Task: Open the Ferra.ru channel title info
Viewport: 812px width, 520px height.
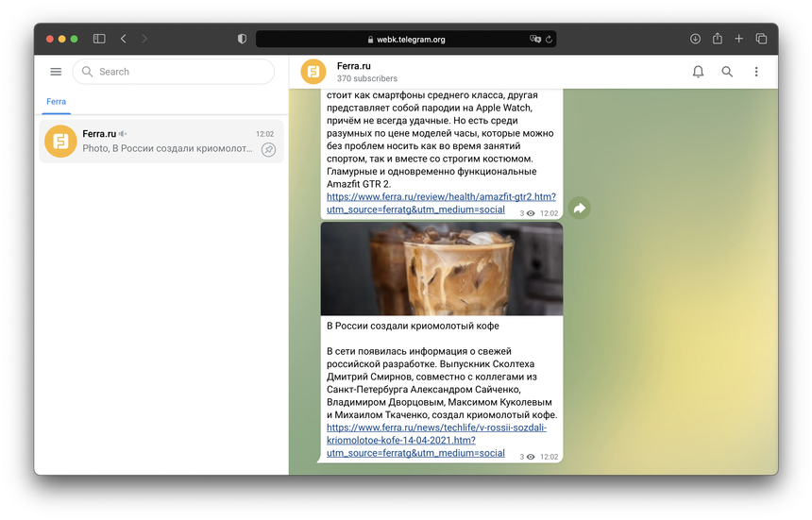Action: click(x=354, y=66)
